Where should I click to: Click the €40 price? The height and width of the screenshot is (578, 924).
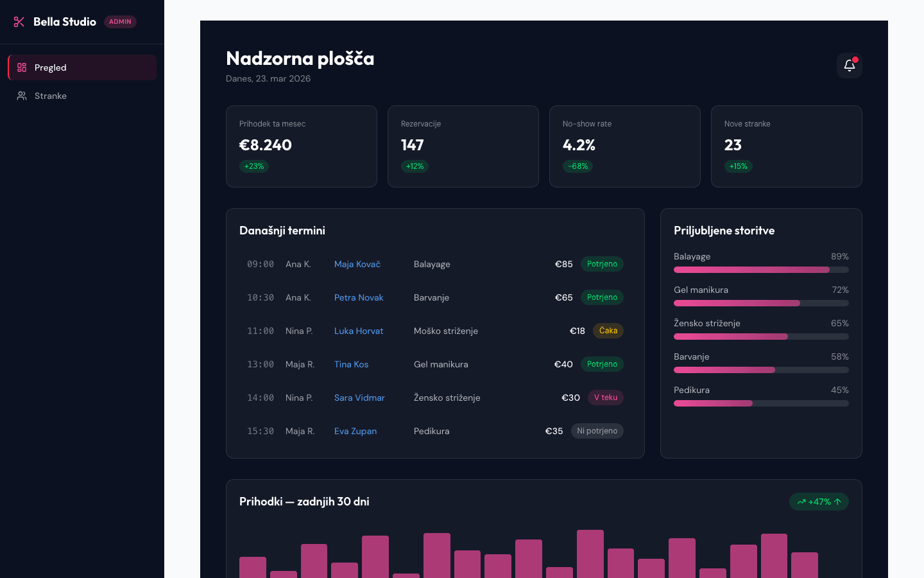point(564,364)
